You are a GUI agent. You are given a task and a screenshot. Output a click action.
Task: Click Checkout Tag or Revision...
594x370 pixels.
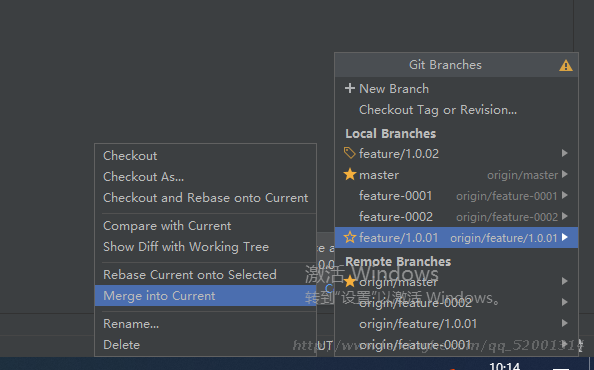pos(456,110)
